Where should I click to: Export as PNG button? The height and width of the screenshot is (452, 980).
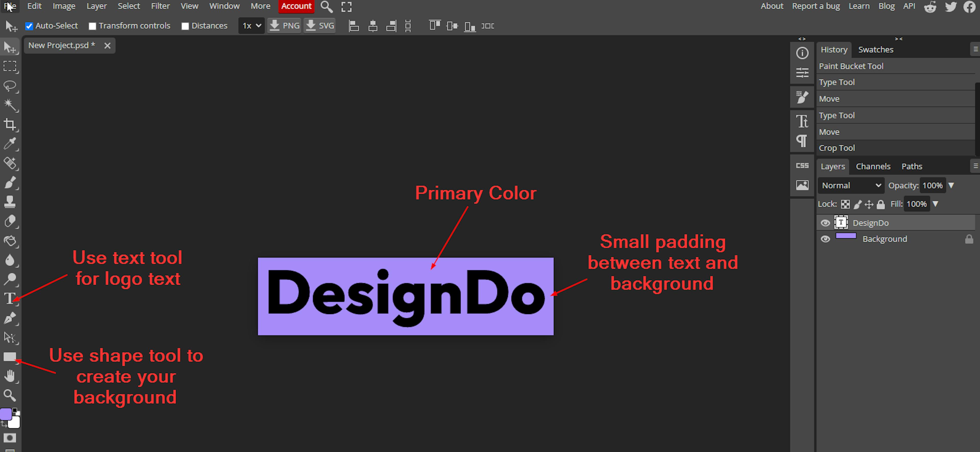point(284,26)
